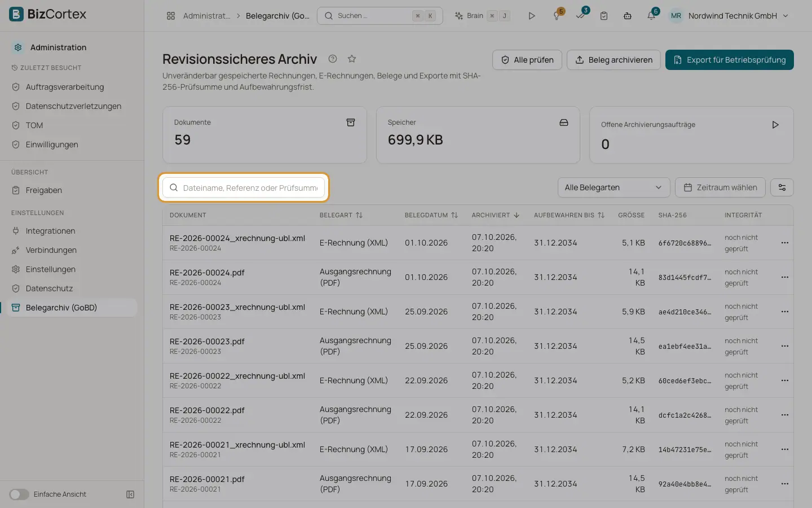Viewport: 812px width, 508px height.
Task: Open the robot assistant icon in the top bar
Action: coord(627,16)
